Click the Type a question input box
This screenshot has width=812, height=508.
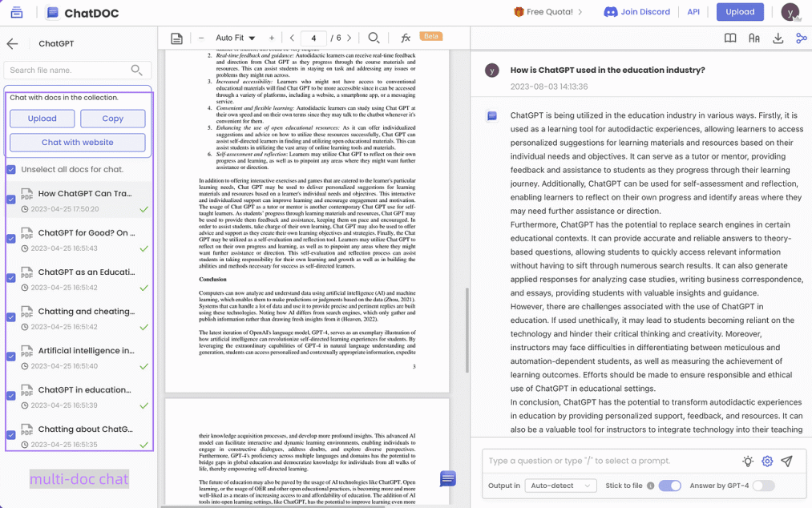(611, 461)
